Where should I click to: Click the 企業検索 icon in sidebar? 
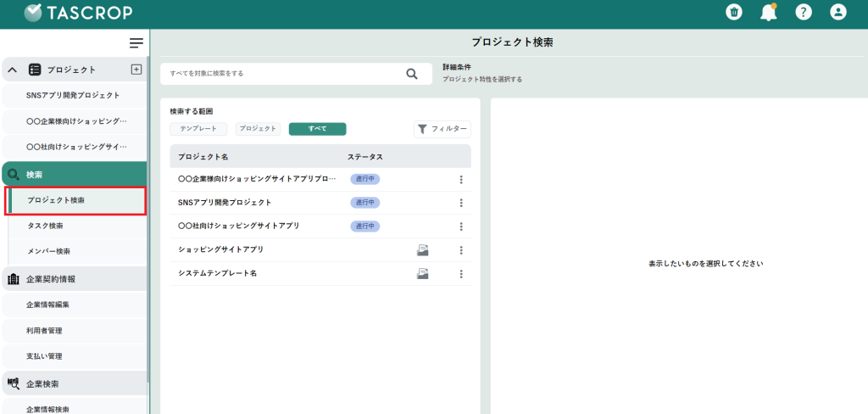(14, 383)
